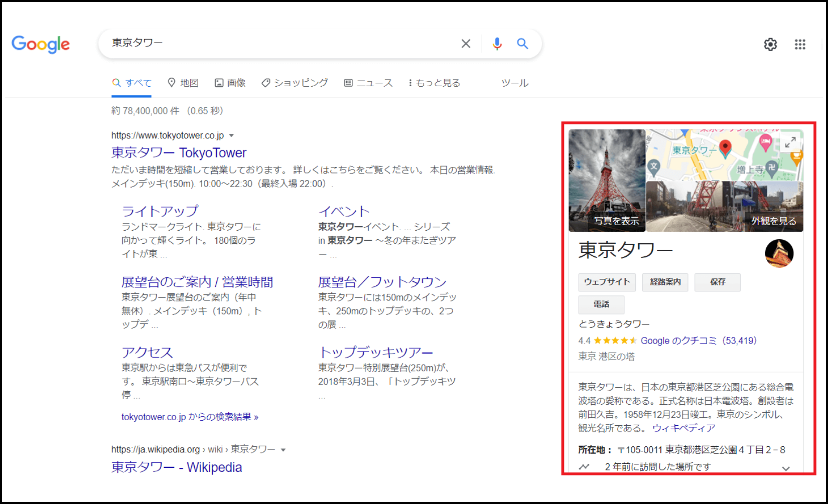
Task: Click the 東京 港区の塔 text
Action: click(x=606, y=357)
